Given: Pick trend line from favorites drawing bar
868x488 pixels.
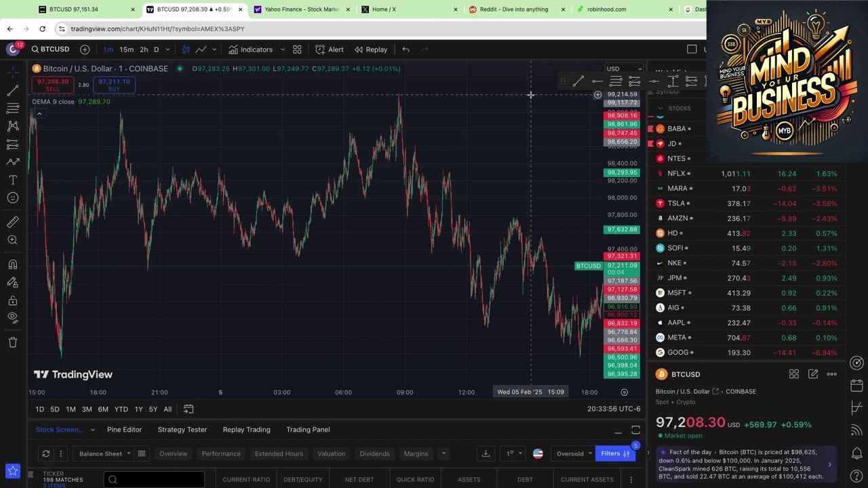Looking at the screenshot, I should tap(578, 81).
